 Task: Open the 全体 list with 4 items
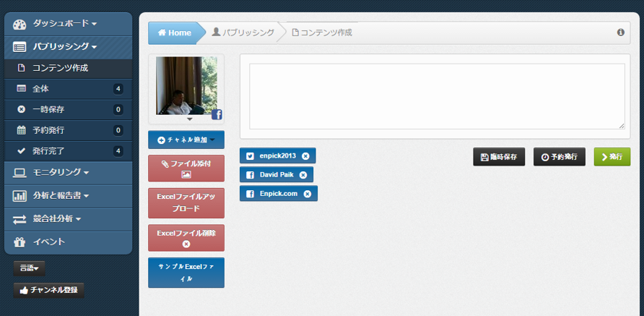(68, 89)
